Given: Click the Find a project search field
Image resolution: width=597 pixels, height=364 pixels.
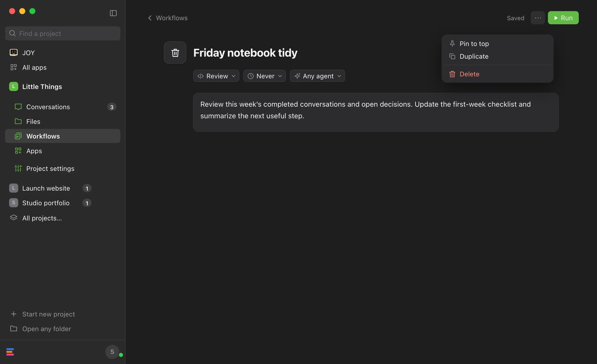Looking at the screenshot, I should click(x=63, y=33).
